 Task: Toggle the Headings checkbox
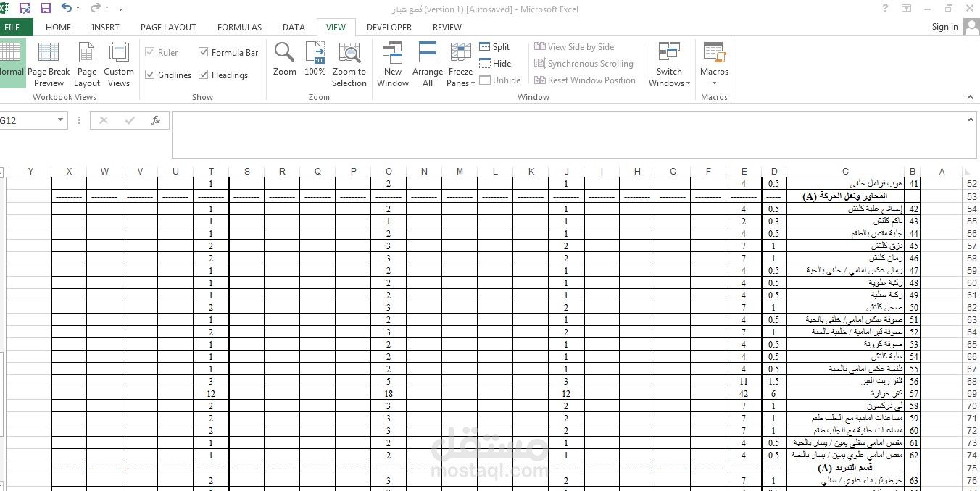(204, 75)
